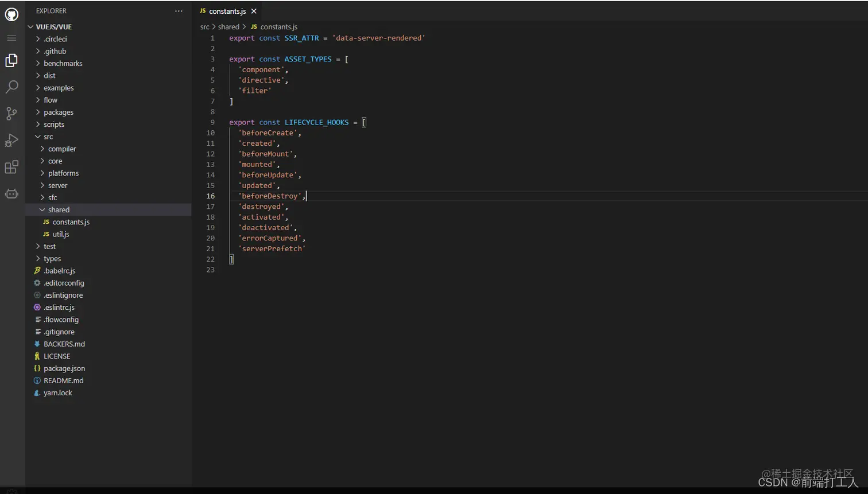
Task: Switch to the constants.js editor tab
Action: pos(227,11)
